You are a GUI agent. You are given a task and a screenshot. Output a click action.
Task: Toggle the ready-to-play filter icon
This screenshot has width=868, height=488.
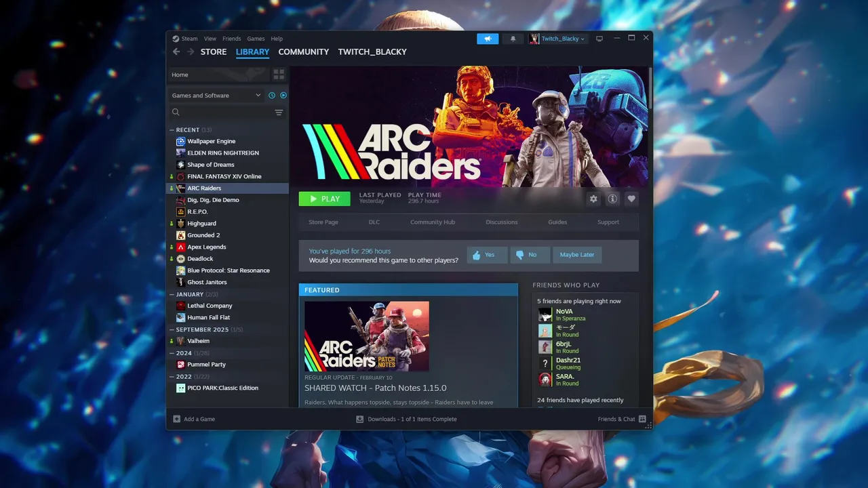[283, 96]
